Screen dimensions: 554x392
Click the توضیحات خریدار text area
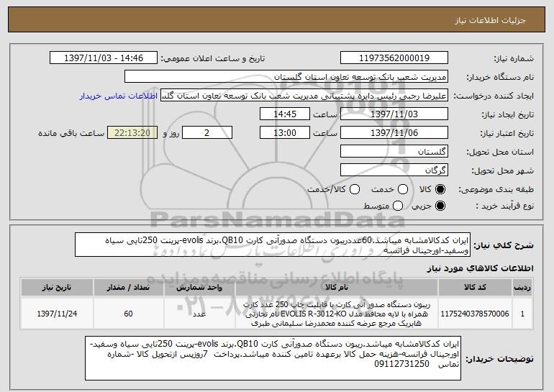pyautogui.click(x=273, y=358)
